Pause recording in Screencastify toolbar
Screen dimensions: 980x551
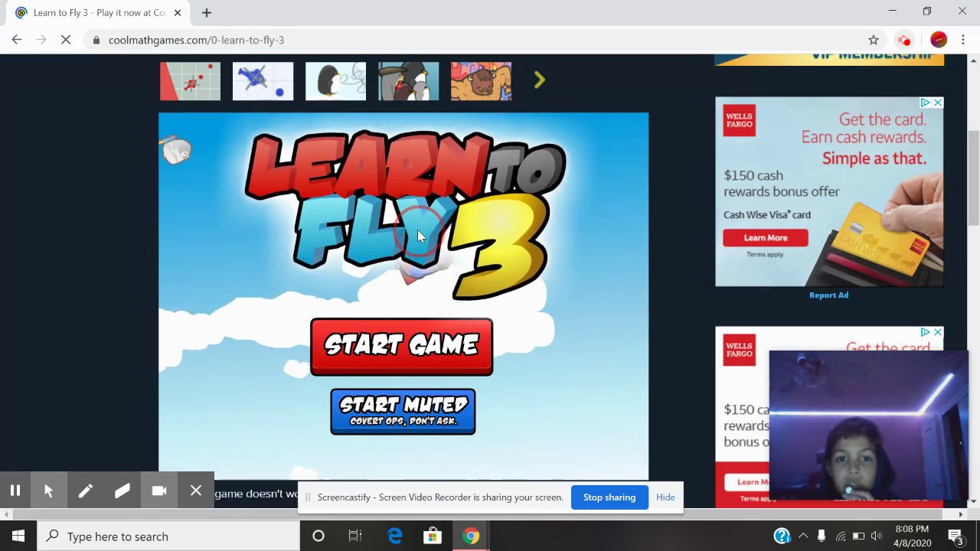(15, 491)
